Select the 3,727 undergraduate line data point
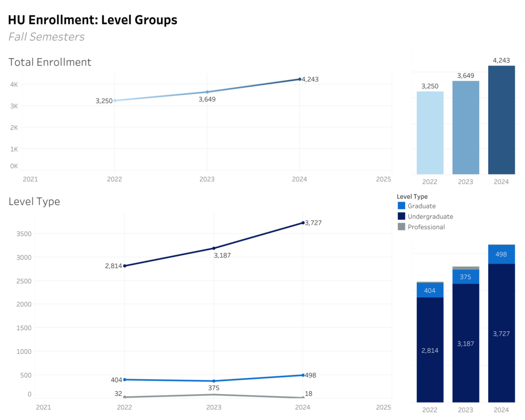The height and width of the screenshot is (420, 525). pyautogui.click(x=303, y=223)
